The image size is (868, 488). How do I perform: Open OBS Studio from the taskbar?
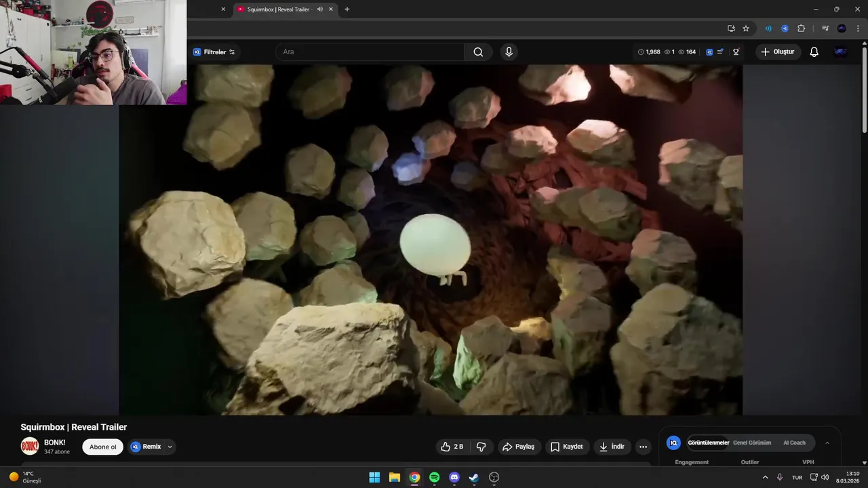coord(494,477)
